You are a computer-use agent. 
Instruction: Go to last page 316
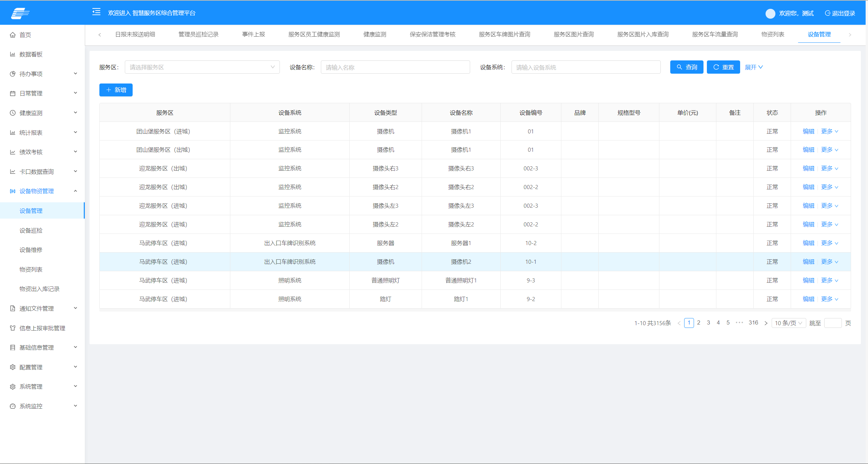[753, 323]
